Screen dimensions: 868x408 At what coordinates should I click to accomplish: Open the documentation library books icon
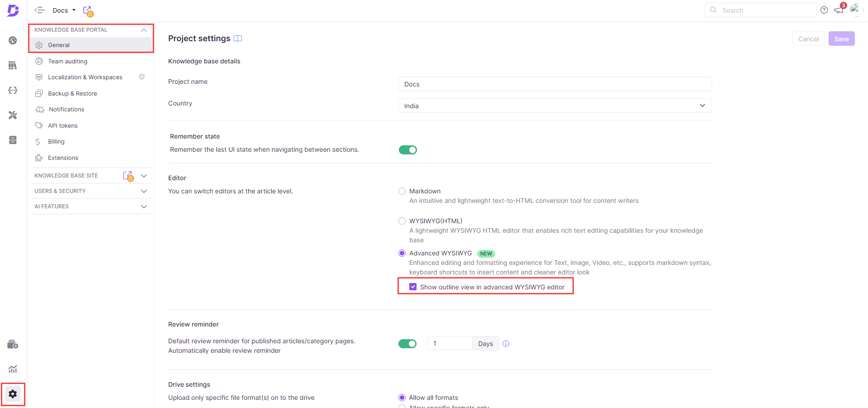click(x=13, y=65)
